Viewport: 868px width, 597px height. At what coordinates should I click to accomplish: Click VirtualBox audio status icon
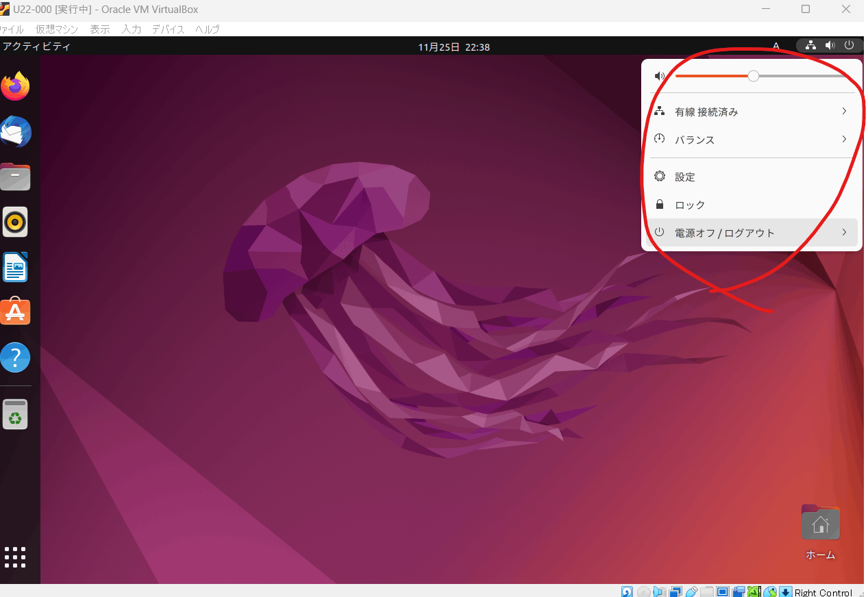[x=660, y=592]
